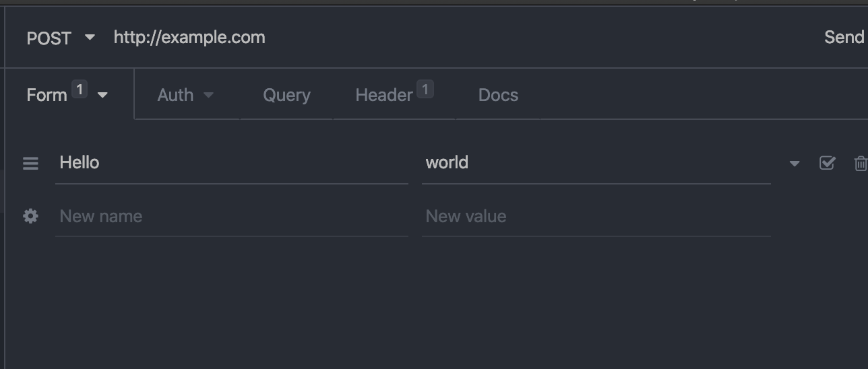This screenshot has height=369, width=868.
Task: Open the Docs tab
Action: pyautogui.click(x=498, y=95)
